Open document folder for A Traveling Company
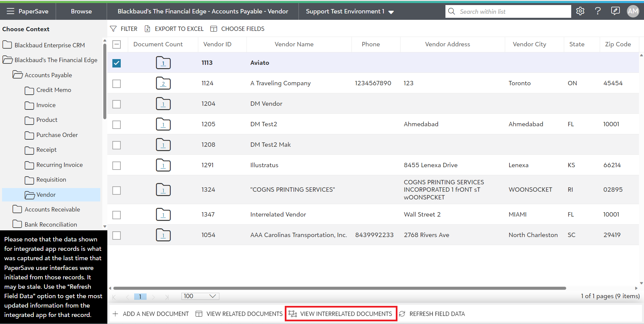 [x=163, y=83]
